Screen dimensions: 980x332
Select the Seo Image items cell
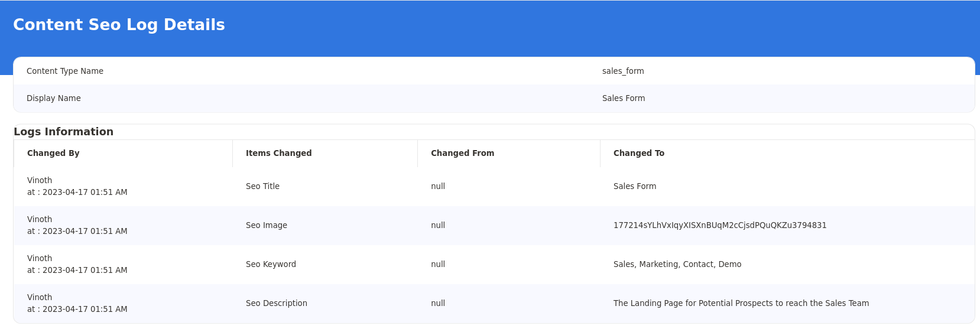click(x=267, y=225)
